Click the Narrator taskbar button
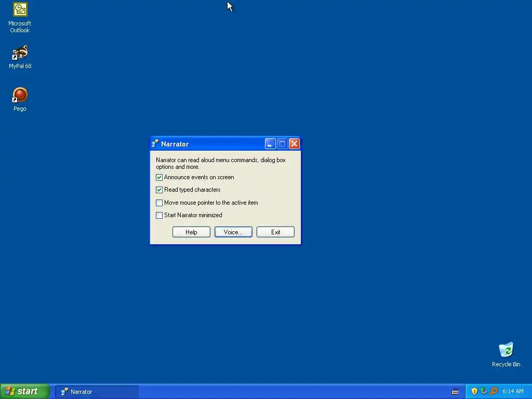Screen dimensions: 532x399 97,392
